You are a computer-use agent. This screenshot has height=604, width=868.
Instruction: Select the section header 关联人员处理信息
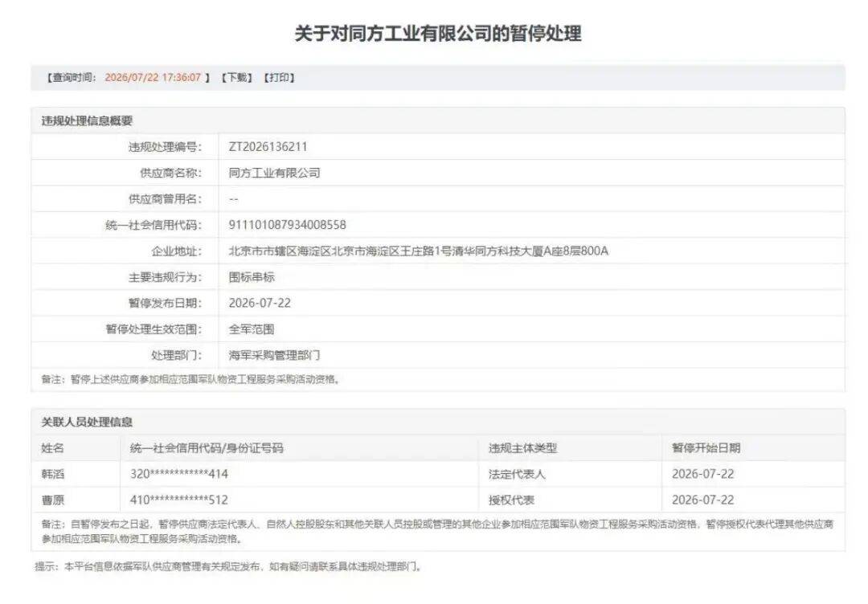point(87,422)
